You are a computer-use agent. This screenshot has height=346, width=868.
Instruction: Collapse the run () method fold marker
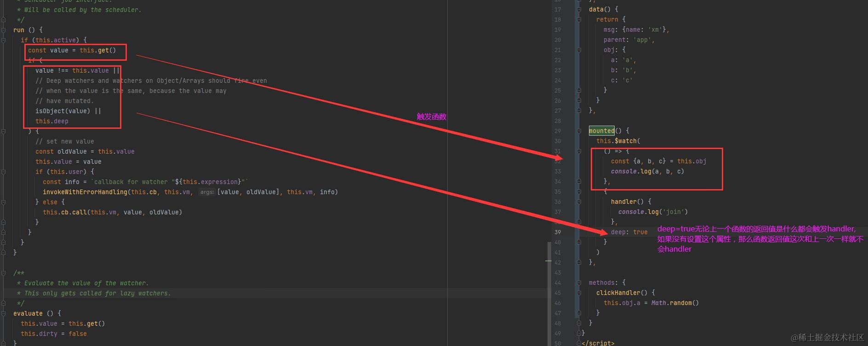[3, 30]
